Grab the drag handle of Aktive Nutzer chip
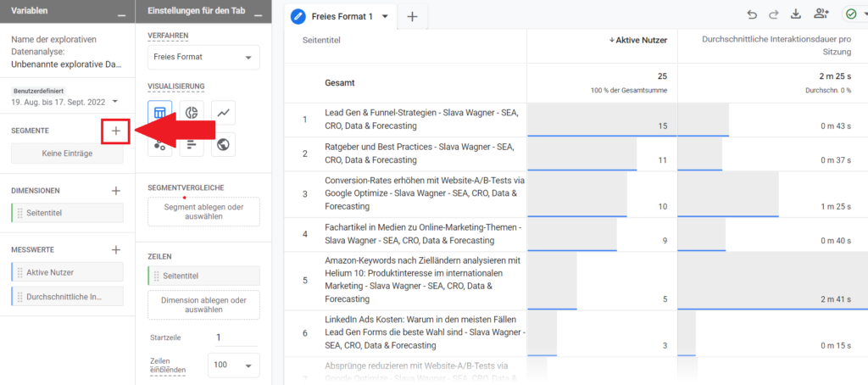 click(20, 272)
